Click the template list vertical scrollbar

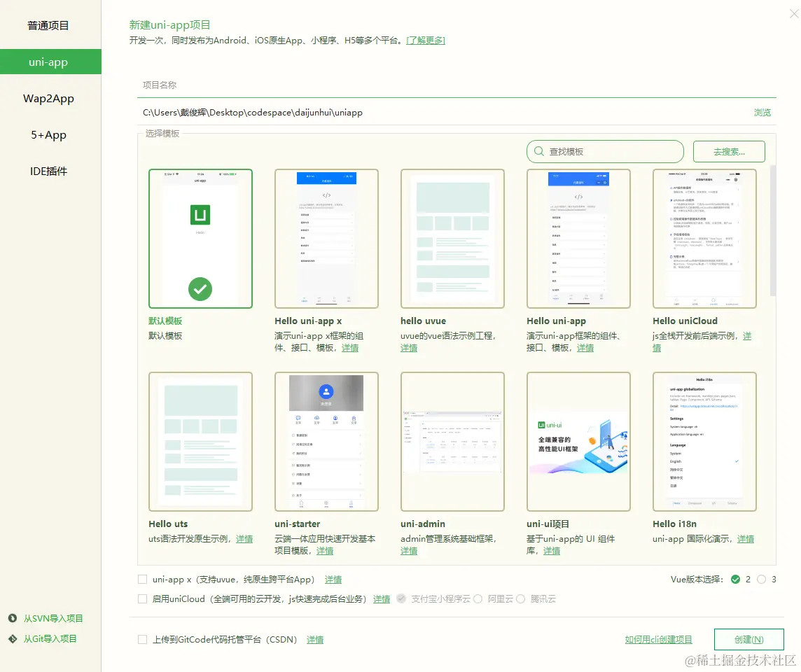[x=773, y=230]
